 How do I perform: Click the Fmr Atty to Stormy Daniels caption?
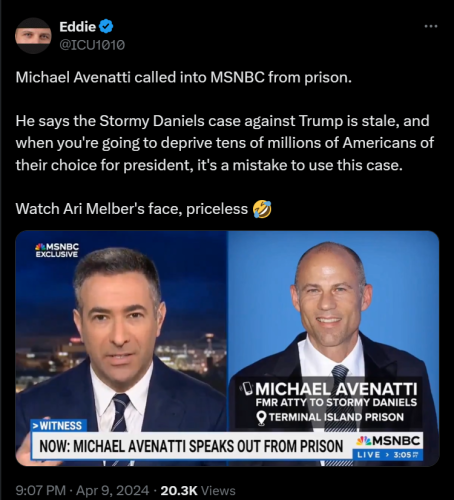click(x=336, y=403)
